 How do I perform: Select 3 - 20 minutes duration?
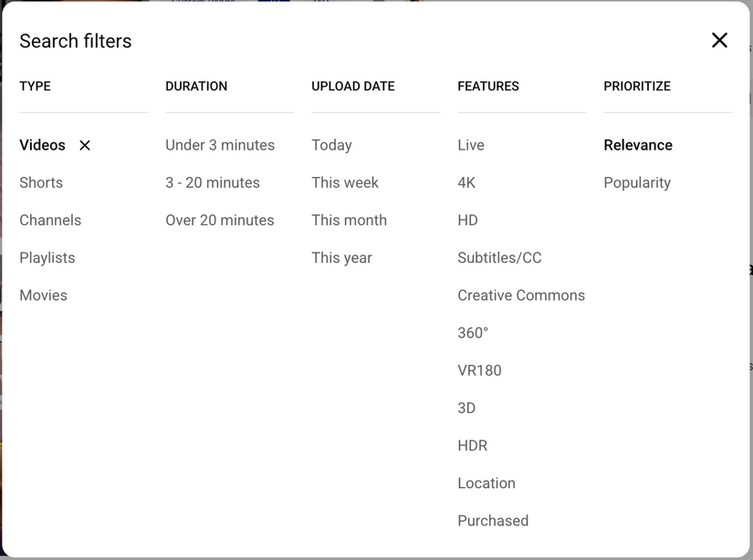pyautogui.click(x=213, y=182)
